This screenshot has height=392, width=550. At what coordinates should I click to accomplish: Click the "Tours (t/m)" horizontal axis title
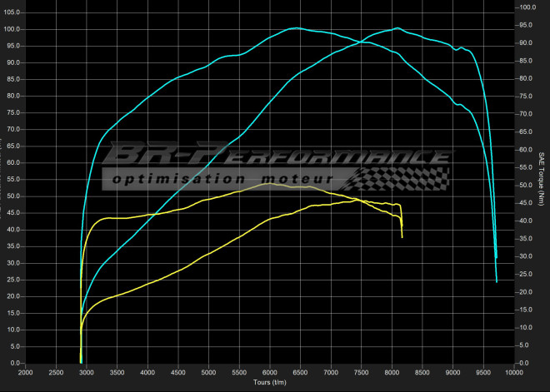270,383
